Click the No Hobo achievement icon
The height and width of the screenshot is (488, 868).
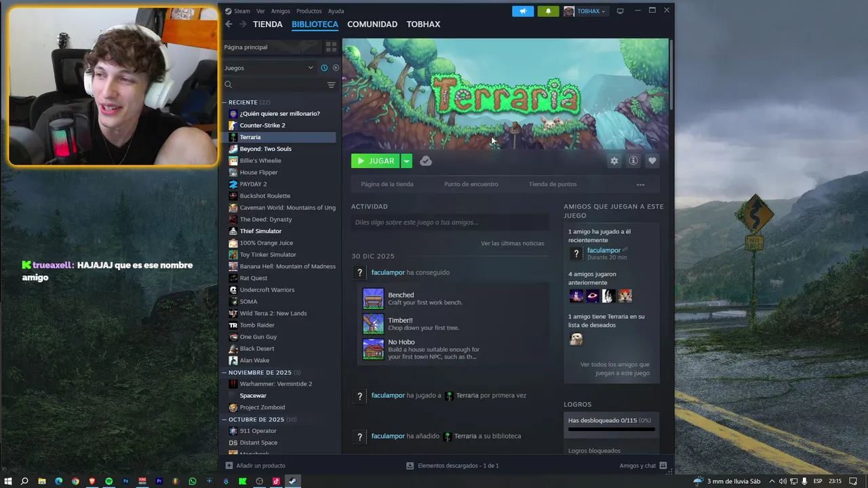373,349
